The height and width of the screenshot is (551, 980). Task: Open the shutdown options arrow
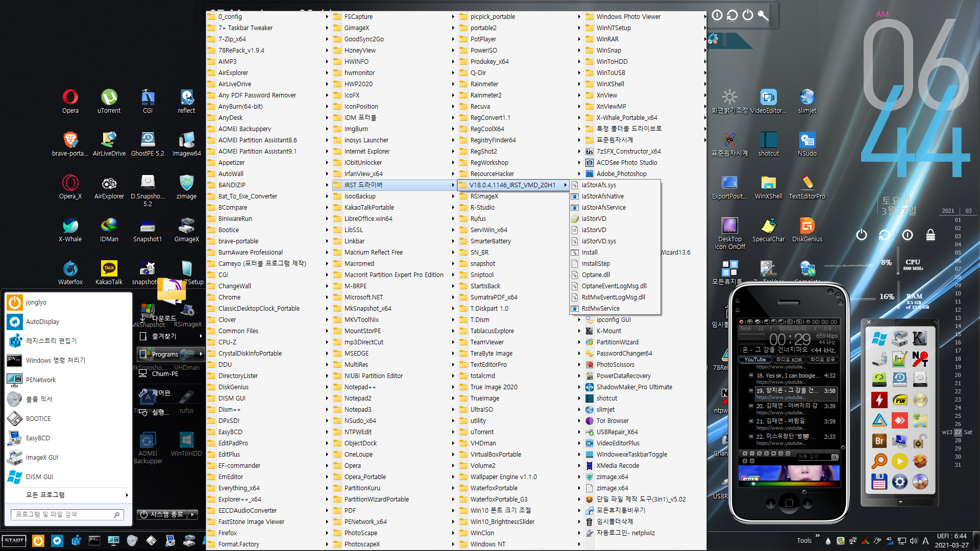(193, 514)
